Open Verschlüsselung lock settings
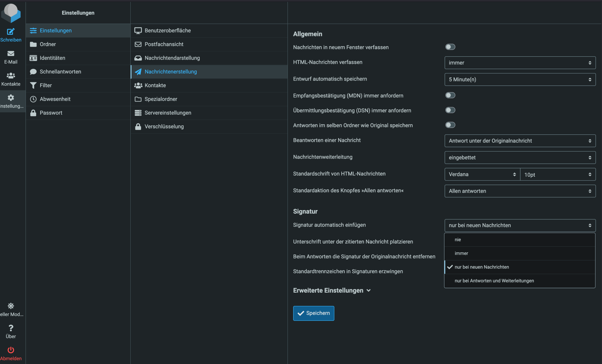This screenshot has width=602, height=364. point(164,126)
